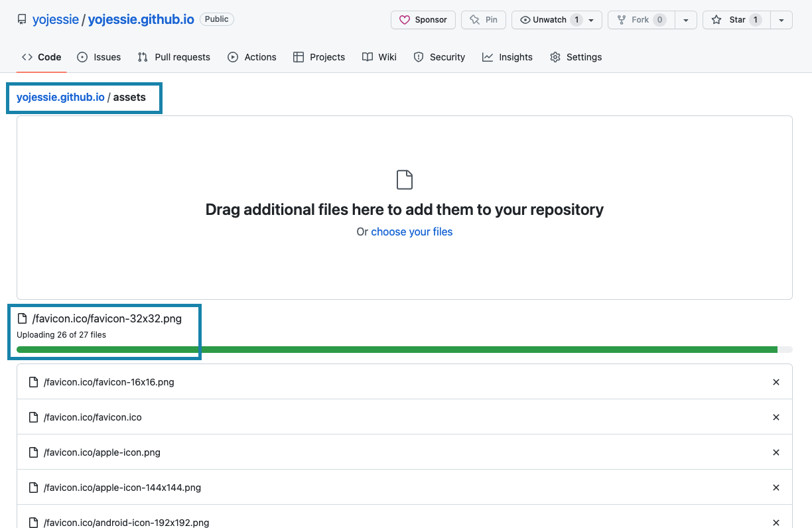
Task: Expand the Fork dropdown arrow
Action: [686, 20]
